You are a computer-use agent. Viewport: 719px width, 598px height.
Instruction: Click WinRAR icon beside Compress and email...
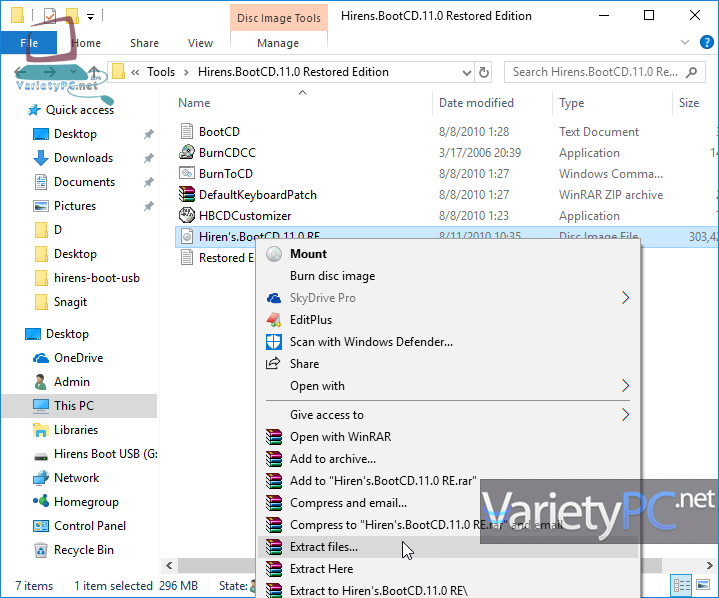coord(274,503)
